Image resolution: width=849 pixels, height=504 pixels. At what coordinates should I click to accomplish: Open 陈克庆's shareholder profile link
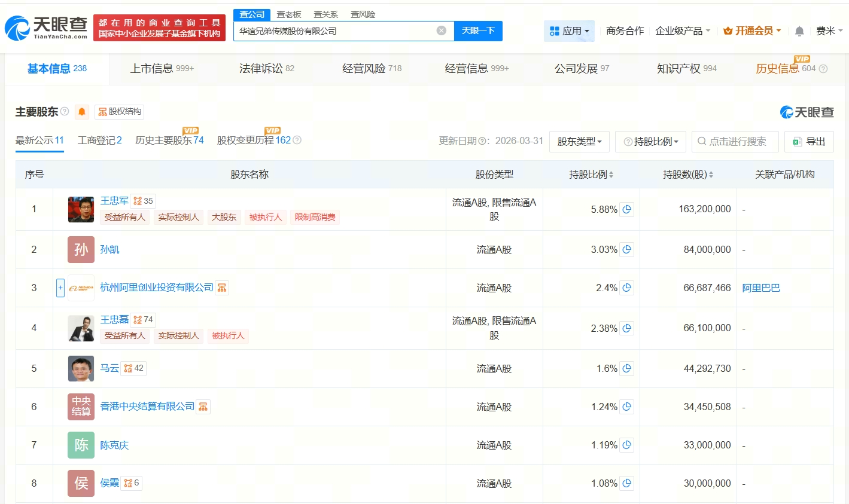coord(114,445)
